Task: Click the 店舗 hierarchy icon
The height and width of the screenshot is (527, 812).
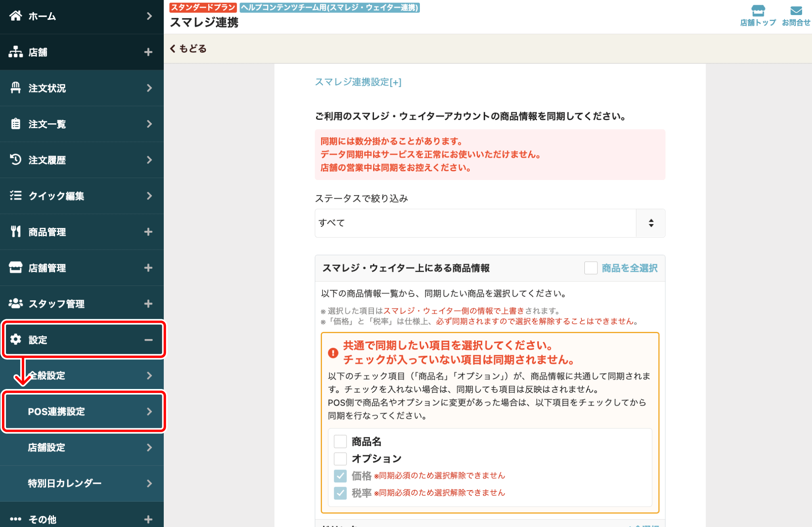Action: (15, 52)
